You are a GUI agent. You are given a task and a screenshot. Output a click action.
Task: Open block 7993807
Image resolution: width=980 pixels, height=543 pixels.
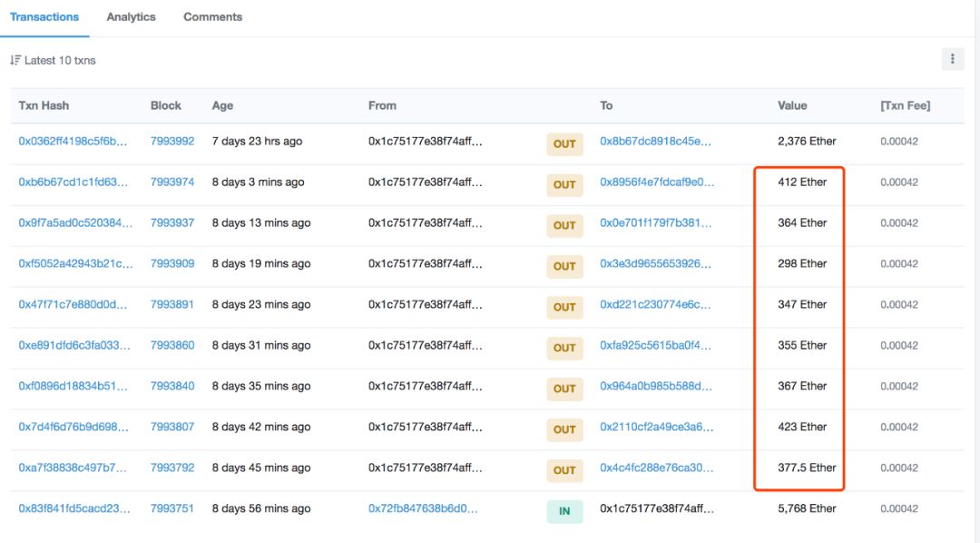(x=172, y=427)
